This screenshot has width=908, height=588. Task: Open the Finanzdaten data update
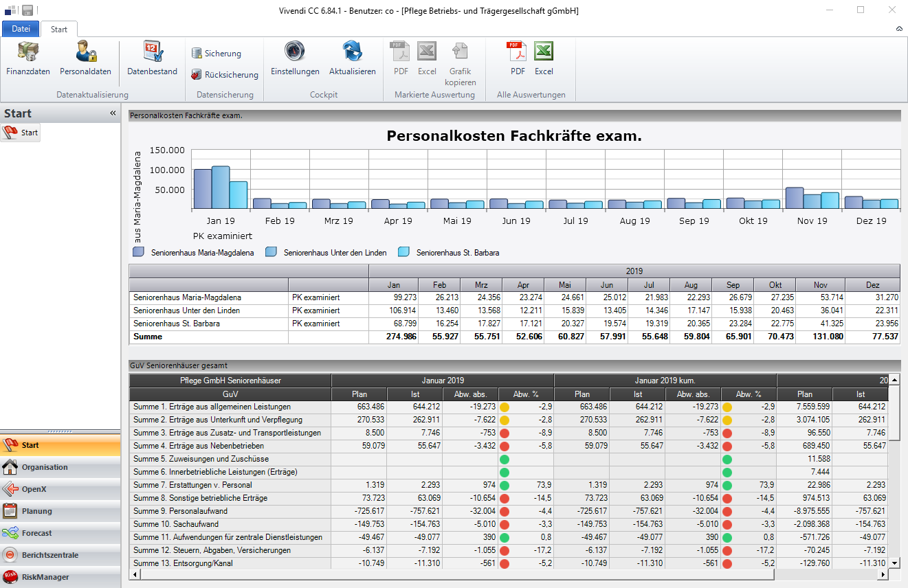[x=28, y=58]
